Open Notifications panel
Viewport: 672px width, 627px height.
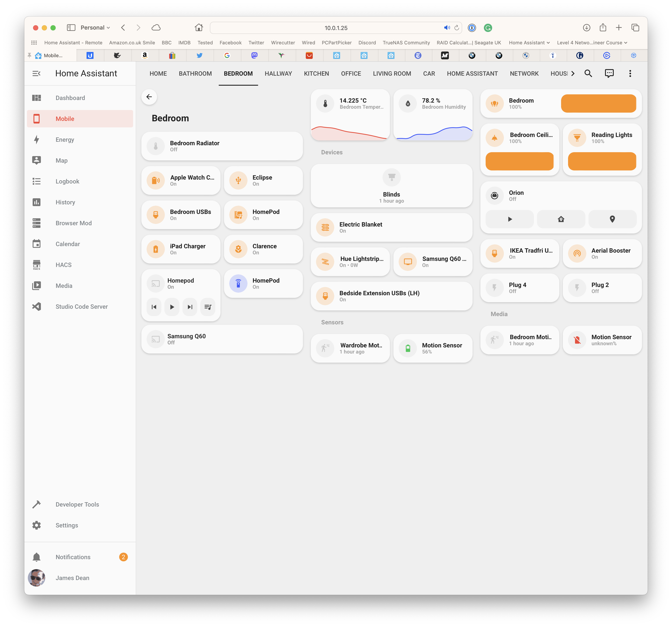click(x=80, y=557)
